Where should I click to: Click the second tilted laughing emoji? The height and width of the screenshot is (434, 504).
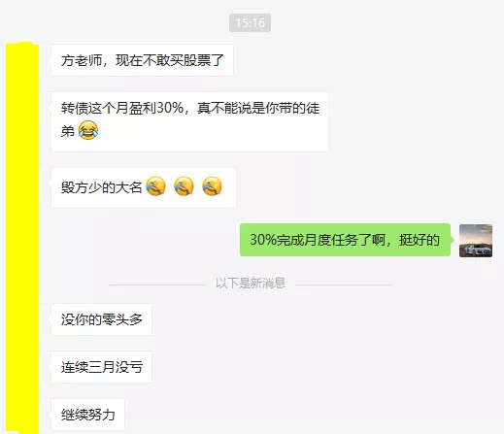click(x=184, y=186)
